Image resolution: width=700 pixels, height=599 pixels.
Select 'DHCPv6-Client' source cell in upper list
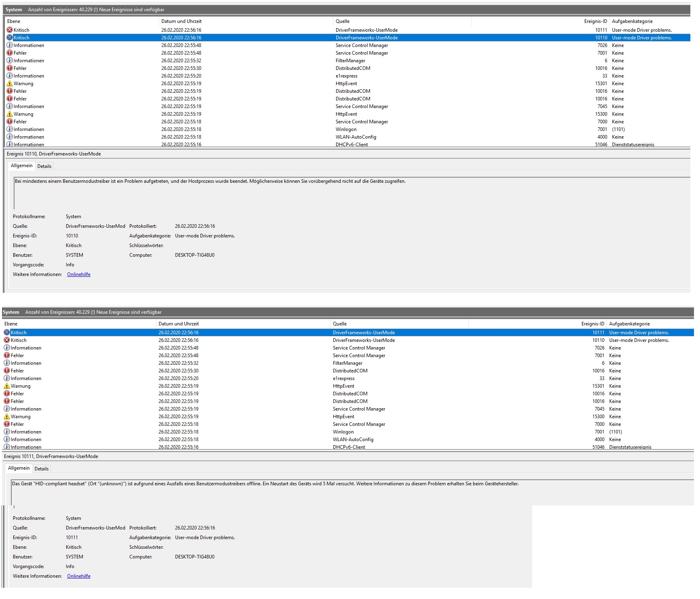[352, 145]
